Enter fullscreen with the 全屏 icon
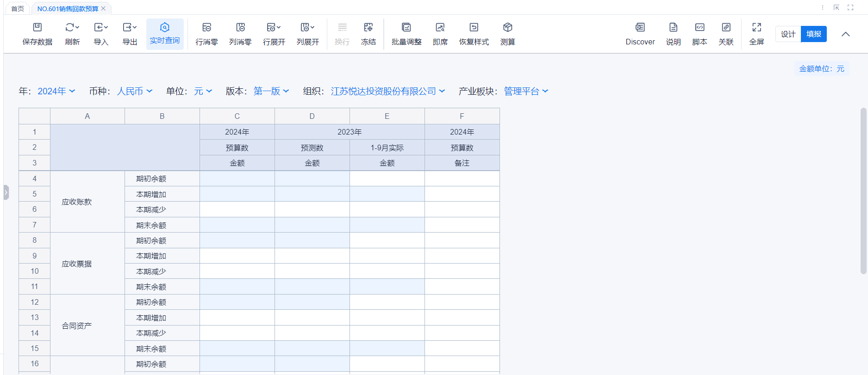868x375 pixels. pos(756,28)
